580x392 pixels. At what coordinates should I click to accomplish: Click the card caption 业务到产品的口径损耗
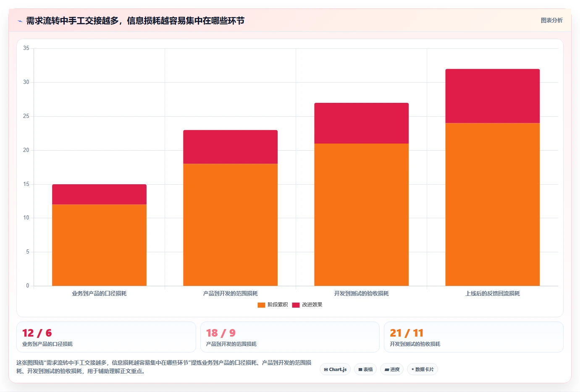(x=47, y=344)
